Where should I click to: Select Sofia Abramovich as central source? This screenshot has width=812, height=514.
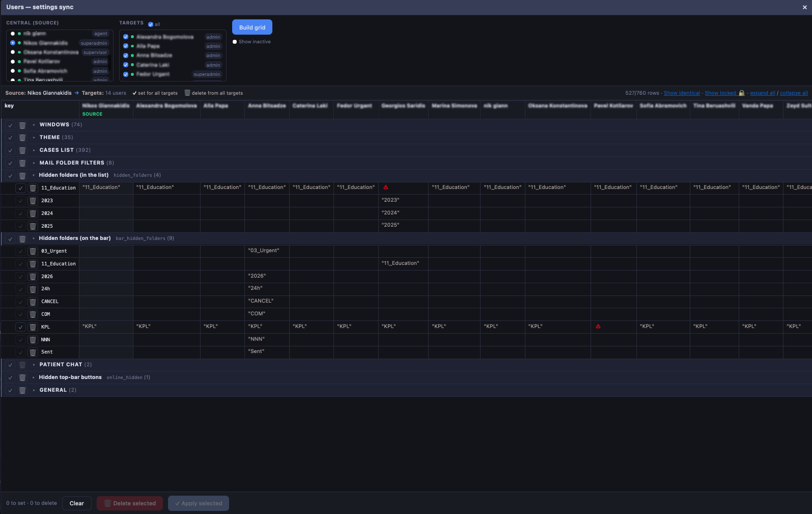[x=13, y=71]
